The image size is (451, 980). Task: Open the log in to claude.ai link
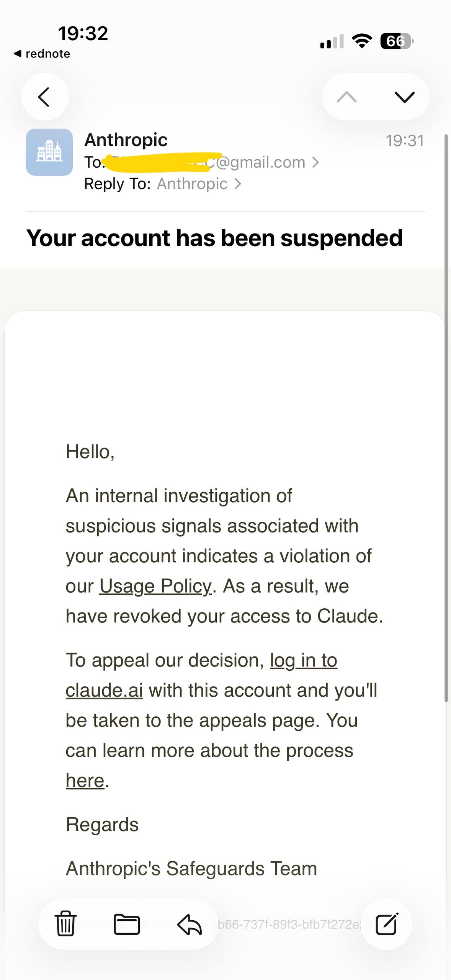click(x=201, y=675)
